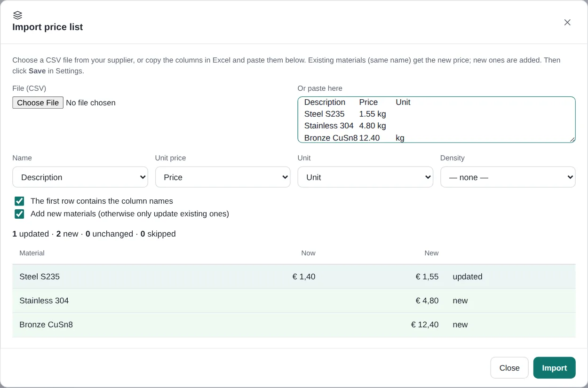The height and width of the screenshot is (388, 588).
Task: Open the Density column dropdown
Action: (508, 177)
